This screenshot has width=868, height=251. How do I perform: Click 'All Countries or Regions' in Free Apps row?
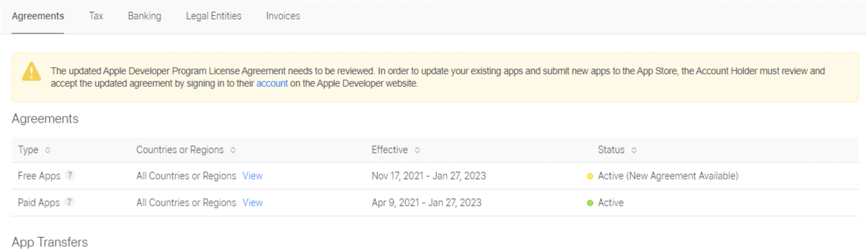(x=186, y=176)
